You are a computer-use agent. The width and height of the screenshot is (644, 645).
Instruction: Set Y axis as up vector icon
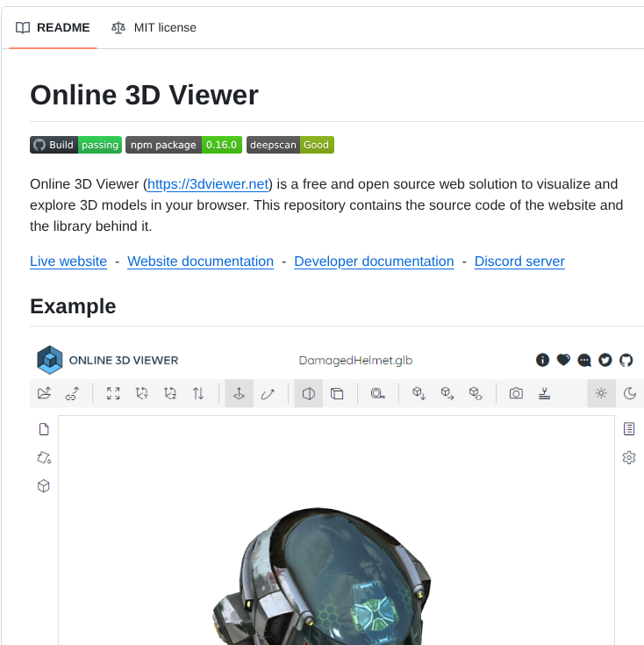[141, 393]
